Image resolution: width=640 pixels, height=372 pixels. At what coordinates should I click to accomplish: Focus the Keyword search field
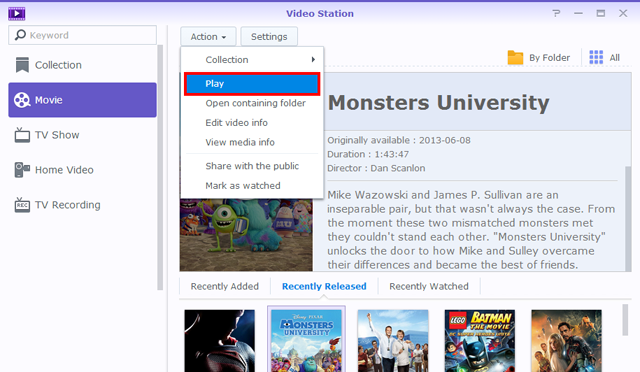pyautogui.click(x=82, y=35)
